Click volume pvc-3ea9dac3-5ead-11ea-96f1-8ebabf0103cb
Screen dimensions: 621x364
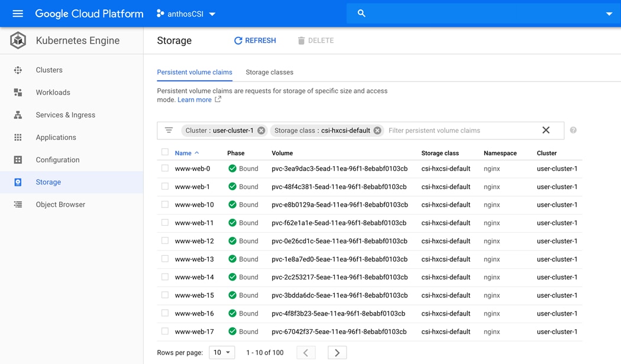(339, 168)
